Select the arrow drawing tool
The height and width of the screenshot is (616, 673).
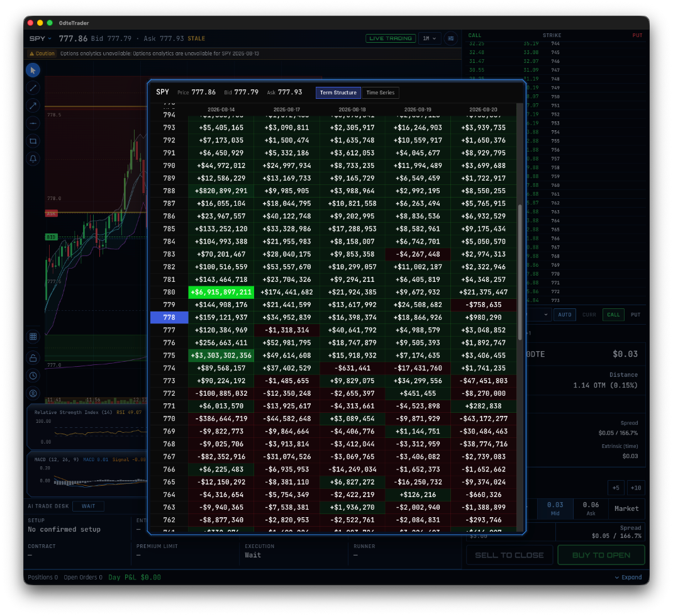point(33,106)
